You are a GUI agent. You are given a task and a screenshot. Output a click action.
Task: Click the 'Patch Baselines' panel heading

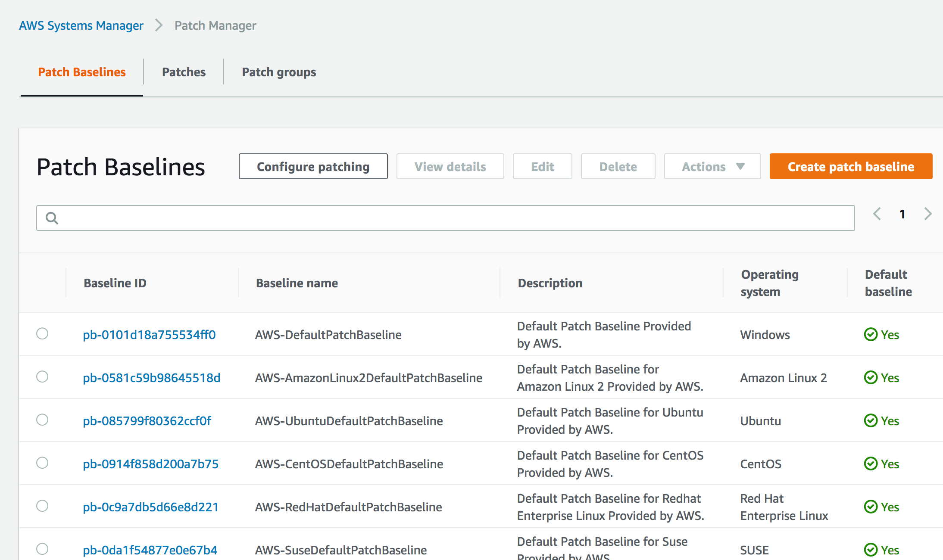pos(121,167)
